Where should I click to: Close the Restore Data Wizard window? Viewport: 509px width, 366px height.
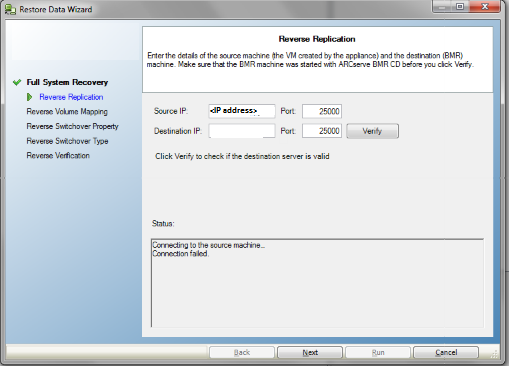484,7
